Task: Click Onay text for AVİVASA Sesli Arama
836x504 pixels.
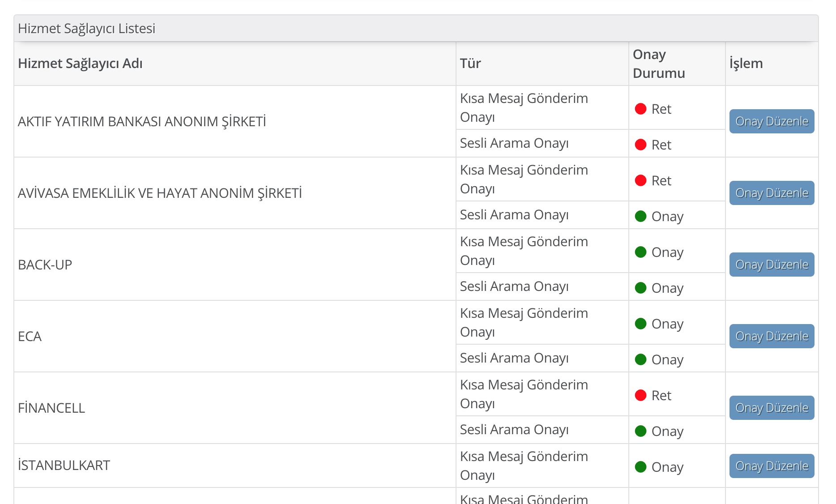Action: pos(667,217)
